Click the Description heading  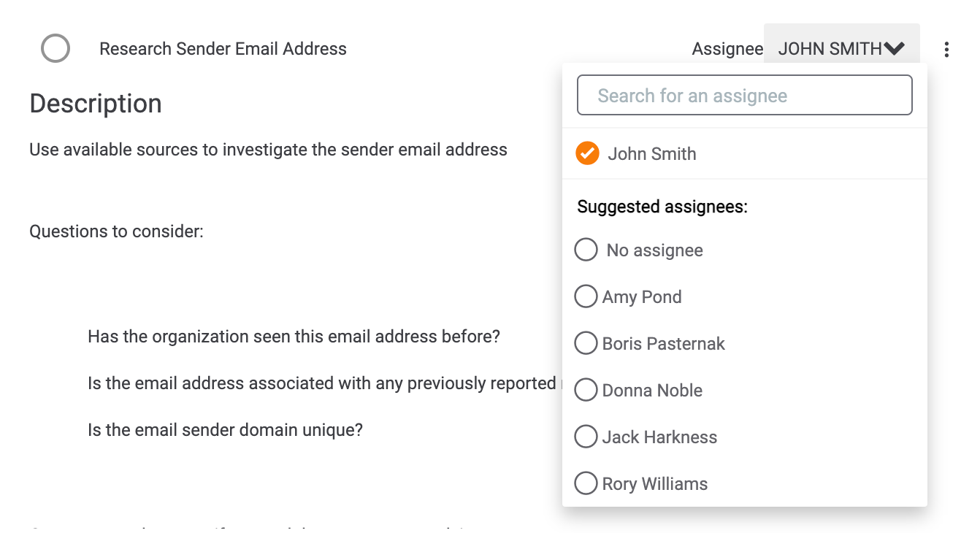tap(96, 104)
